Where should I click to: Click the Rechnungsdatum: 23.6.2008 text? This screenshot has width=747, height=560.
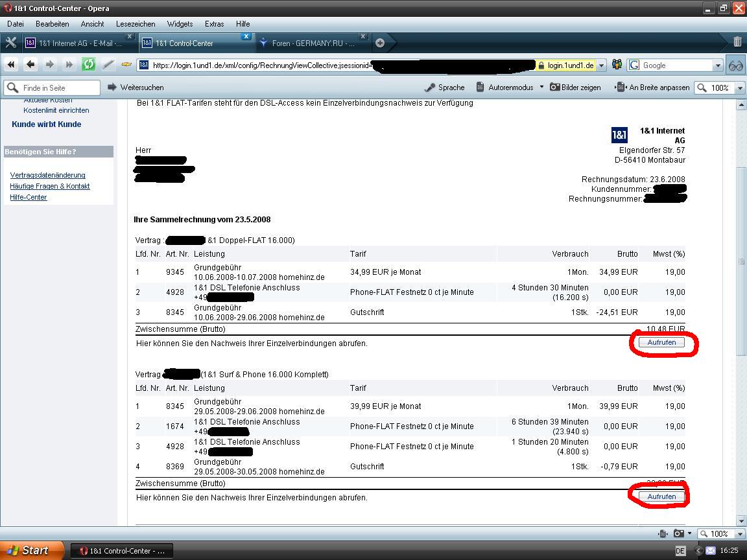(x=633, y=180)
